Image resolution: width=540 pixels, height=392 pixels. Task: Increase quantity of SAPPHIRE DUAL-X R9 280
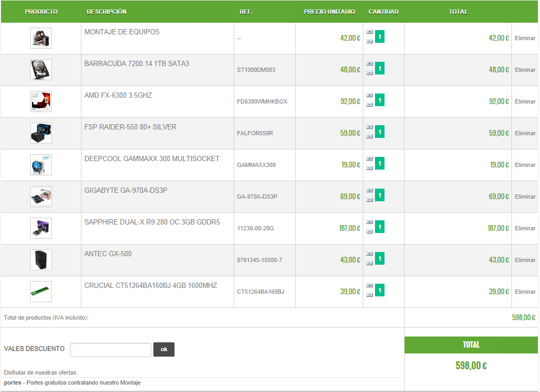pos(370,222)
